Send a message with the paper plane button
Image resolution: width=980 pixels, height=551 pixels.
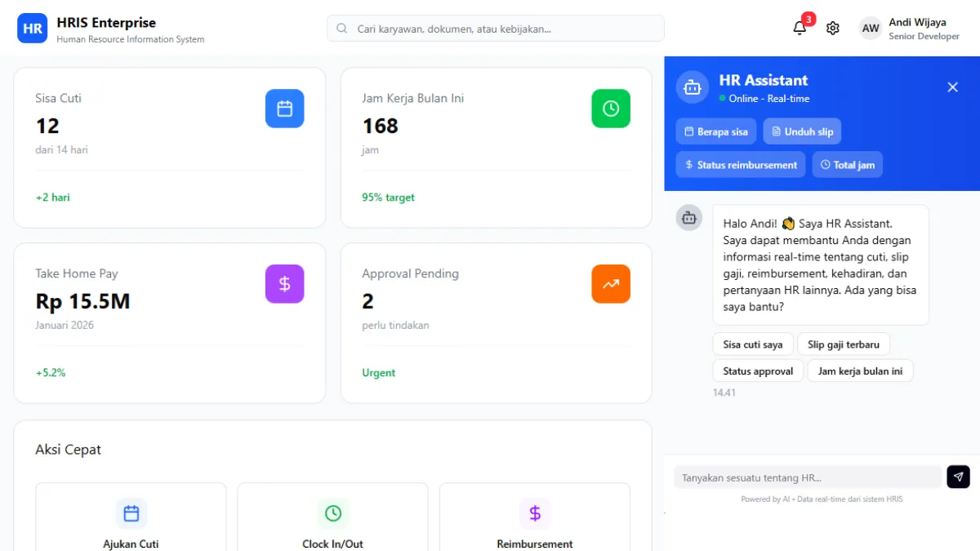point(958,476)
